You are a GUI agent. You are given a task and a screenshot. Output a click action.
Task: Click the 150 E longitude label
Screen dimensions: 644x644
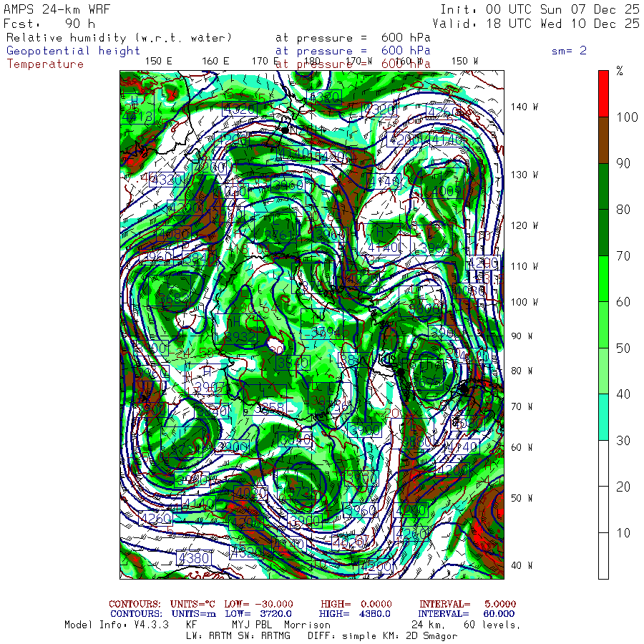coord(159,62)
